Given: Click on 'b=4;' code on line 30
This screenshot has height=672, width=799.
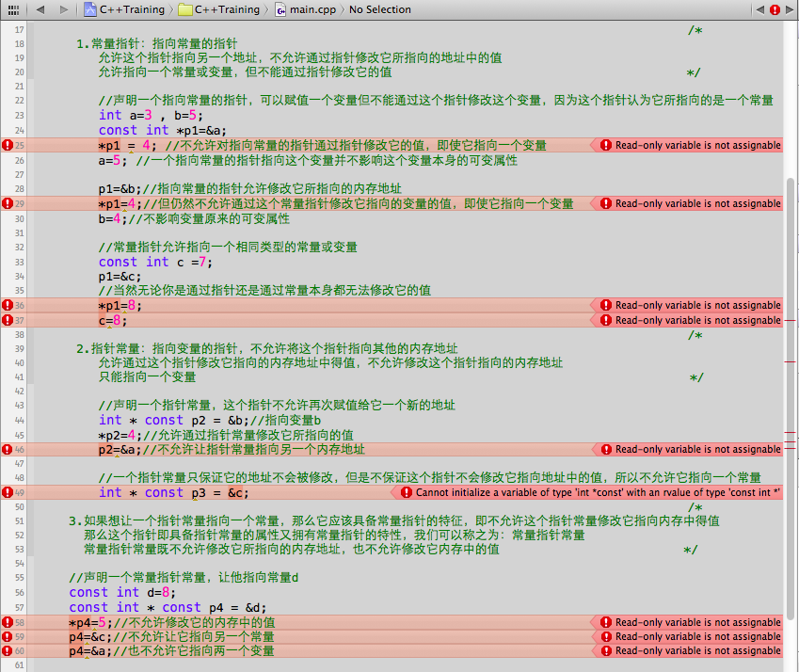Looking at the screenshot, I should point(113,219).
